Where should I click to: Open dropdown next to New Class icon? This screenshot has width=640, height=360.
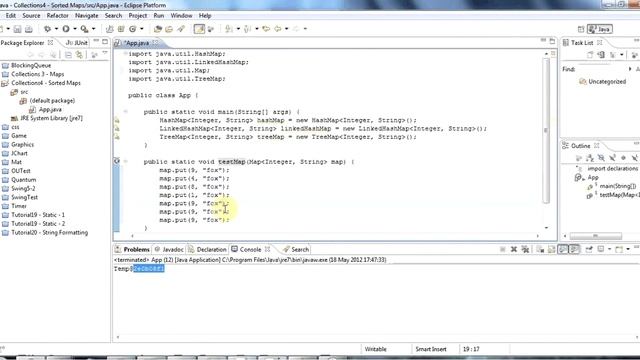click(142, 29)
